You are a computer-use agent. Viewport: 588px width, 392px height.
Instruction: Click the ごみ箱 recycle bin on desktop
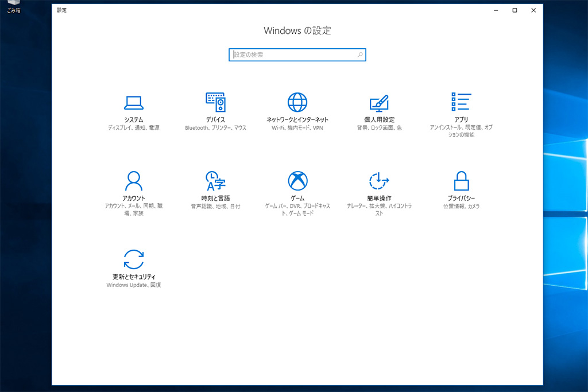pos(14,7)
